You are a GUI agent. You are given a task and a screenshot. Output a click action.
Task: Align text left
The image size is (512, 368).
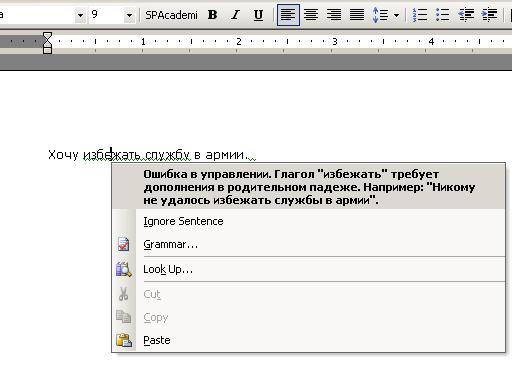pos(288,15)
